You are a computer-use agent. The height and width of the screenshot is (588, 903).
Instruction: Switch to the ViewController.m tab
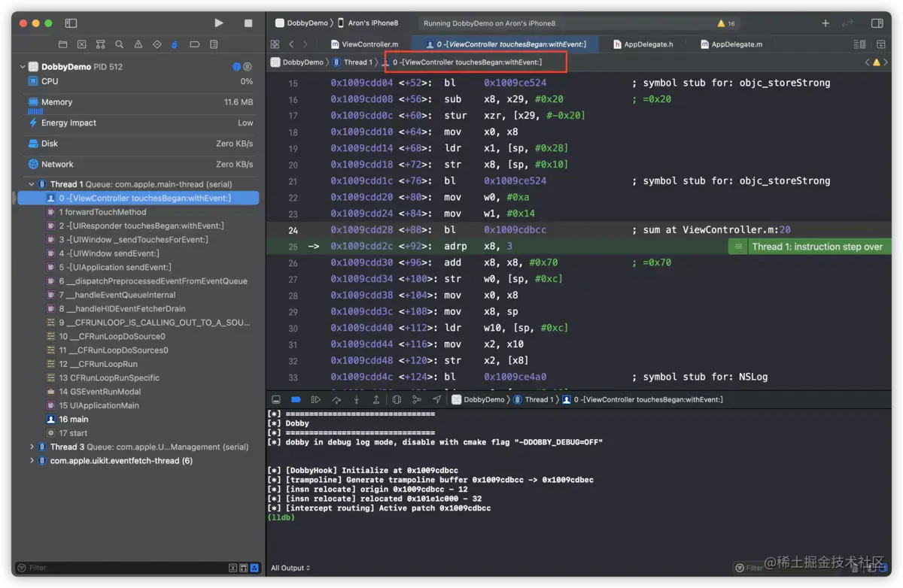(369, 44)
